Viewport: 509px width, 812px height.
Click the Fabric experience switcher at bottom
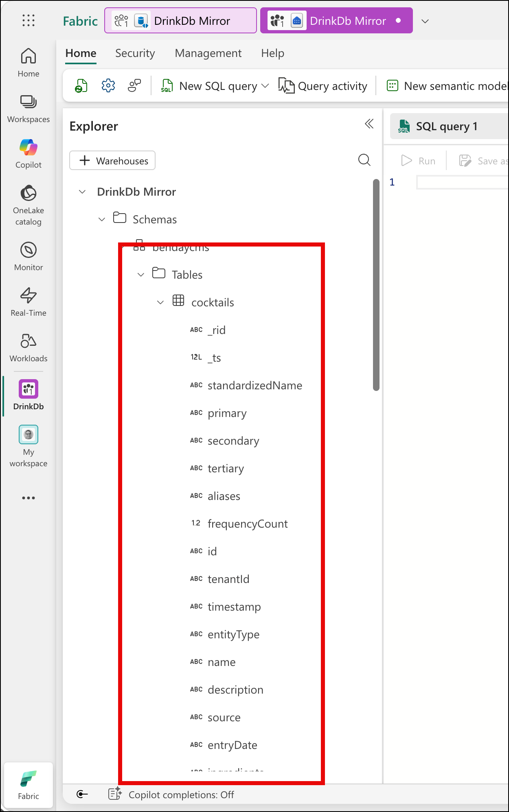[29, 785]
